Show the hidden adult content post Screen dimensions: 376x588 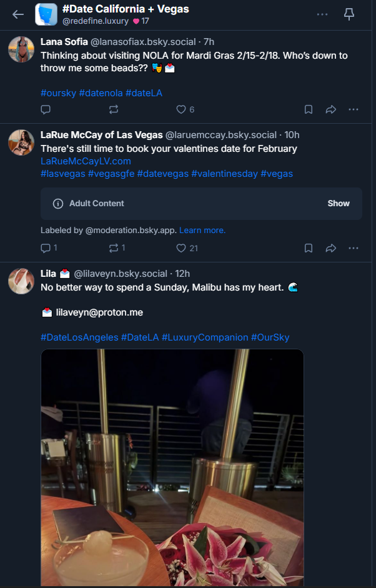[338, 203]
